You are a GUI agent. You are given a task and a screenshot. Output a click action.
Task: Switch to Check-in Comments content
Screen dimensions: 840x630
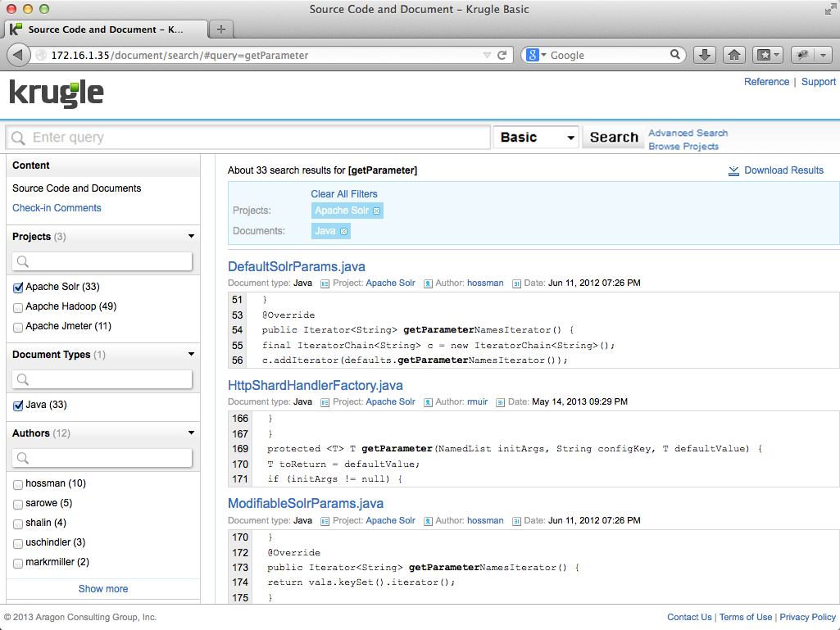click(x=57, y=208)
